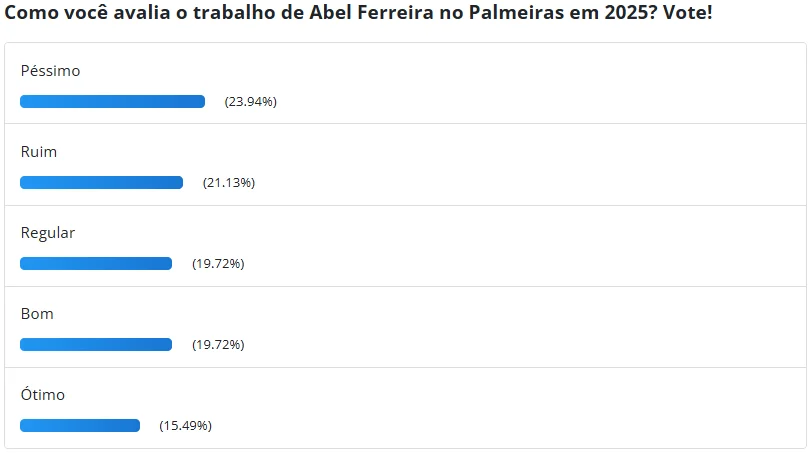The width and height of the screenshot is (811, 453).
Task: Select the Ótimo blue progress bar
Action: click(x=80, y=425)
